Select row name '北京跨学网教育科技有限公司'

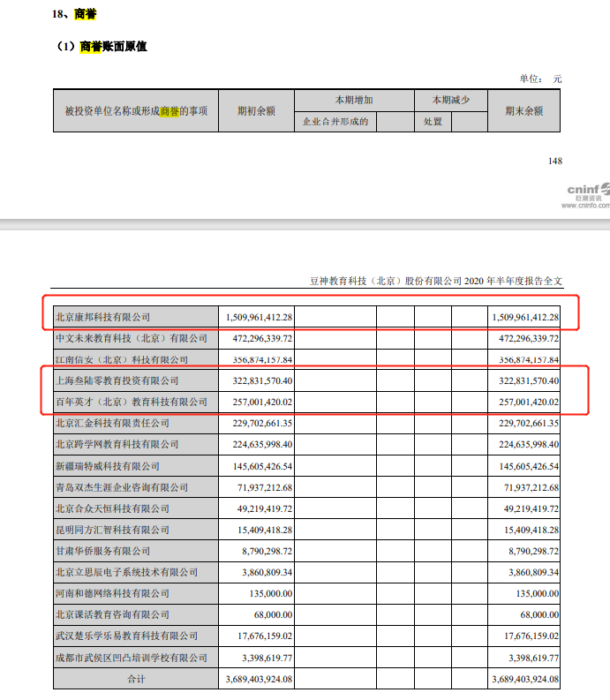(x=117, y=444)
